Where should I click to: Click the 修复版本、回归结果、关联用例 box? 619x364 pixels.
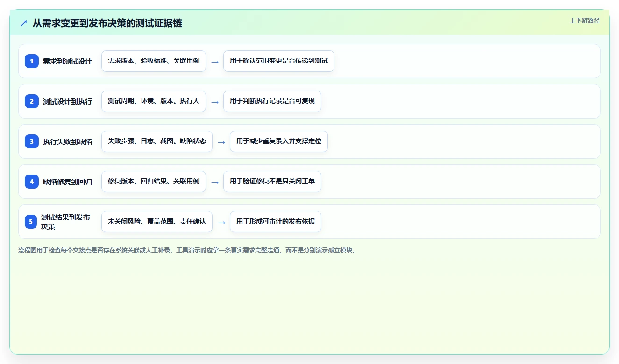pos(154,182)
